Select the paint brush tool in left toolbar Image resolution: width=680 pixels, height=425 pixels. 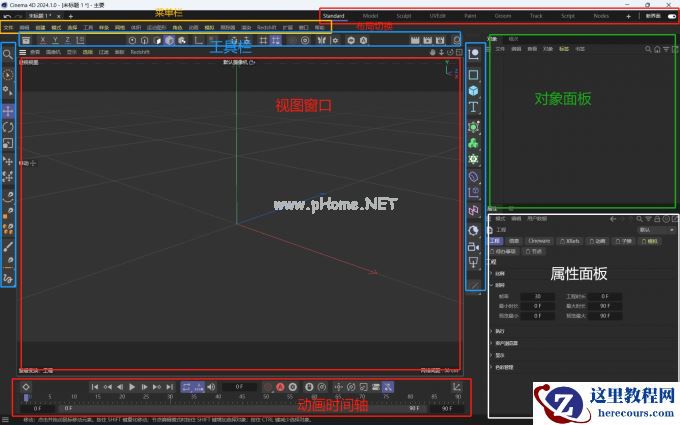click(8, 247)
